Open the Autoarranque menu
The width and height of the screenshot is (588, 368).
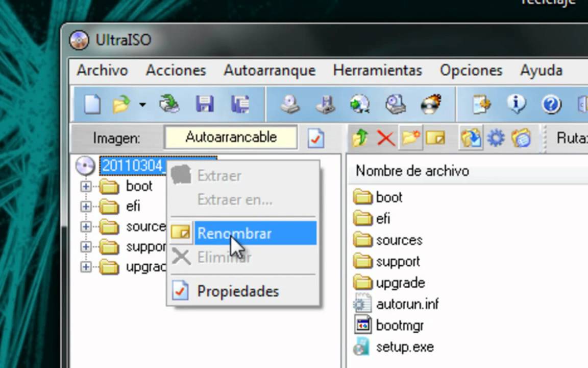(x=269, y=71)
